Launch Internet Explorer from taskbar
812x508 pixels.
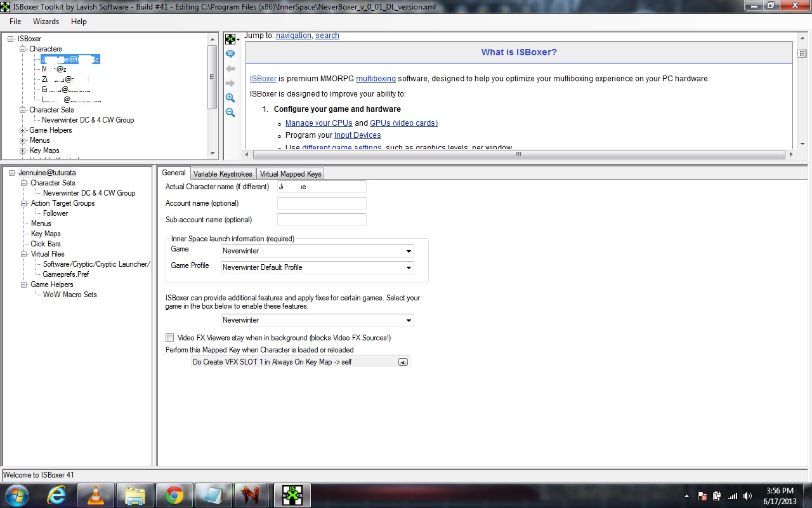pyautogui.click(x=56, y=495)
